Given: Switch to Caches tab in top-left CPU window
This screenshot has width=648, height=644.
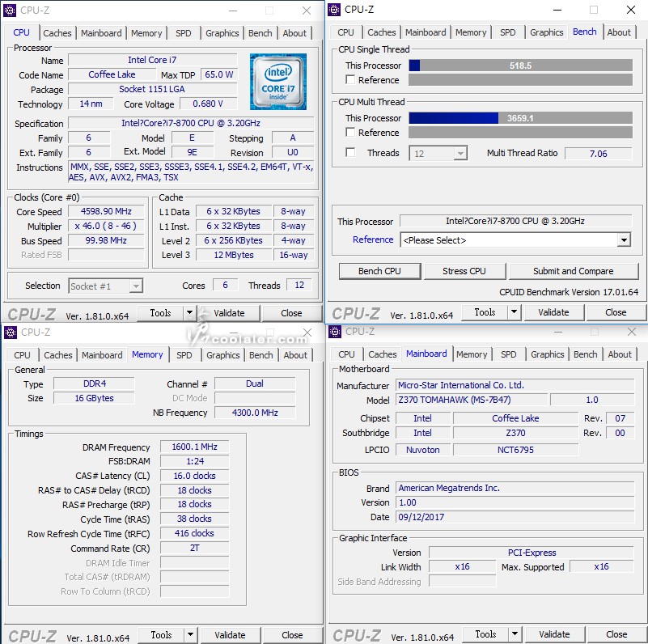Looking at the screenshot, I should click(x=57, y=33).
